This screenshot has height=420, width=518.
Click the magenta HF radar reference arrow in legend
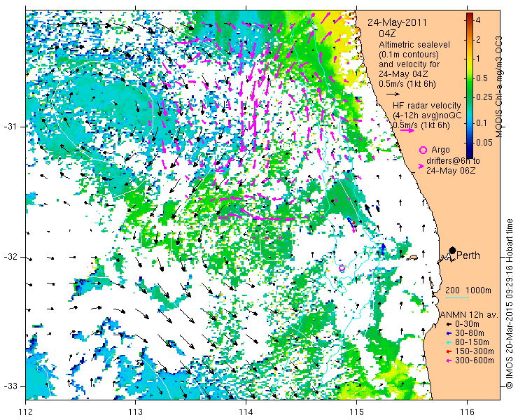click(x=407, y=130)
